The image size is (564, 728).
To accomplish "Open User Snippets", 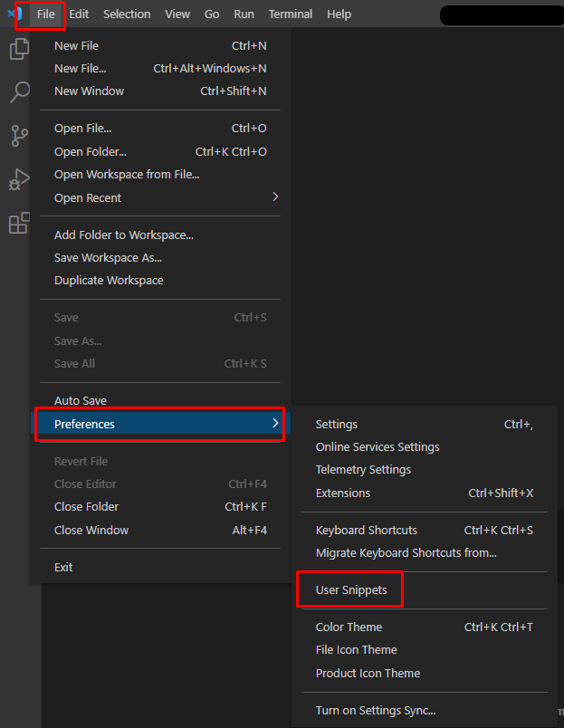I will (425, 590).
